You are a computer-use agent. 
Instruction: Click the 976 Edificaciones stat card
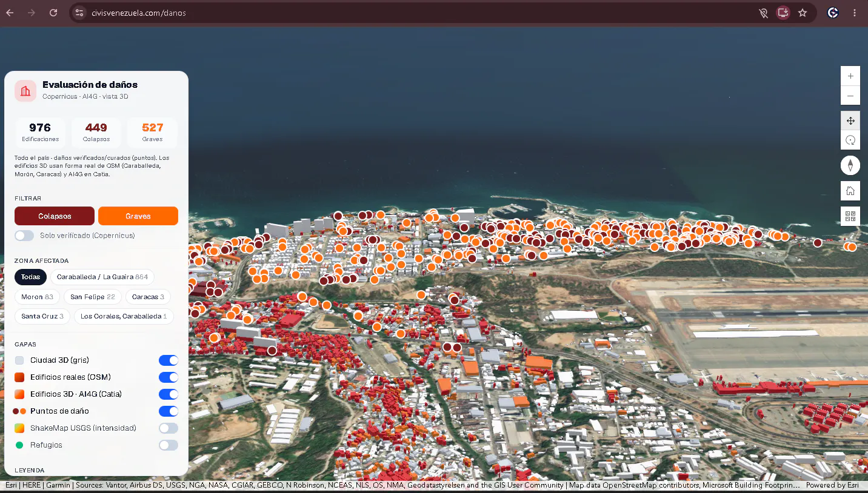tap(40, 133)
